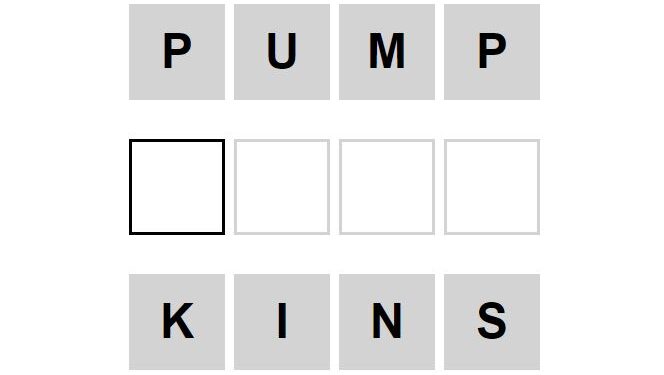Choose the tile above the letter K
Screen dimensions: 664x375
pyautogui.click(x=177, y=187)
